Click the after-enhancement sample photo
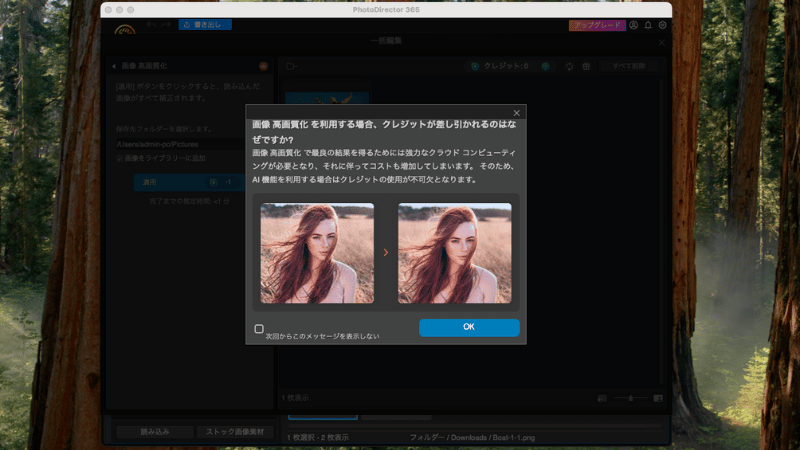Screen dimensions: 800x450 455,253
